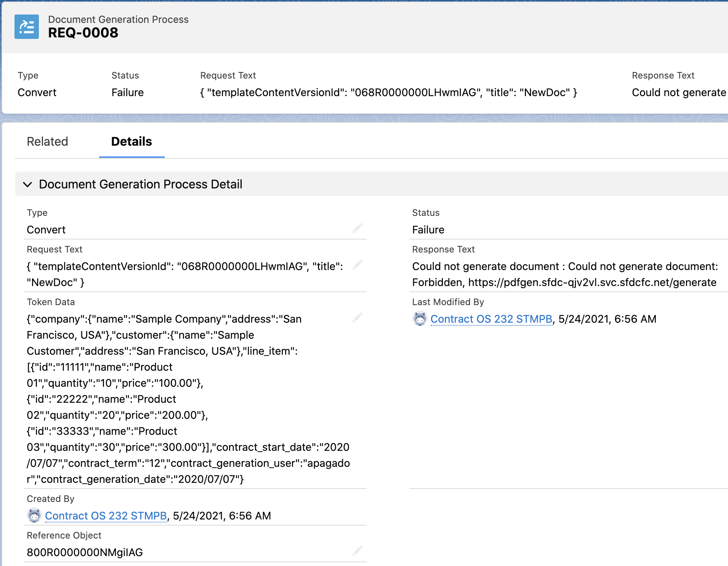Viewport: 728px width, 566px height.
Task: Open the Contract OS 232 STMPB link under Created By
Action: click(x=106, y=516)
